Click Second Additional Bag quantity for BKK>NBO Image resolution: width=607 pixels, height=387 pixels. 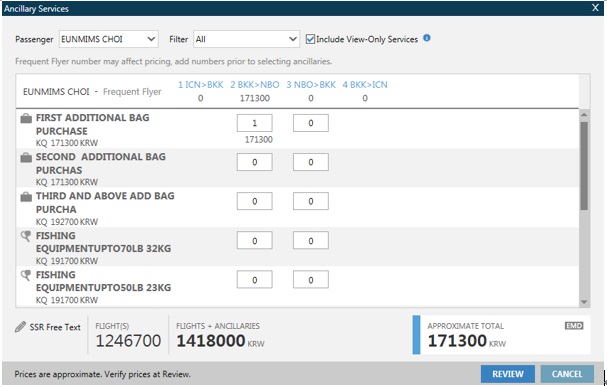click(255, 162)
